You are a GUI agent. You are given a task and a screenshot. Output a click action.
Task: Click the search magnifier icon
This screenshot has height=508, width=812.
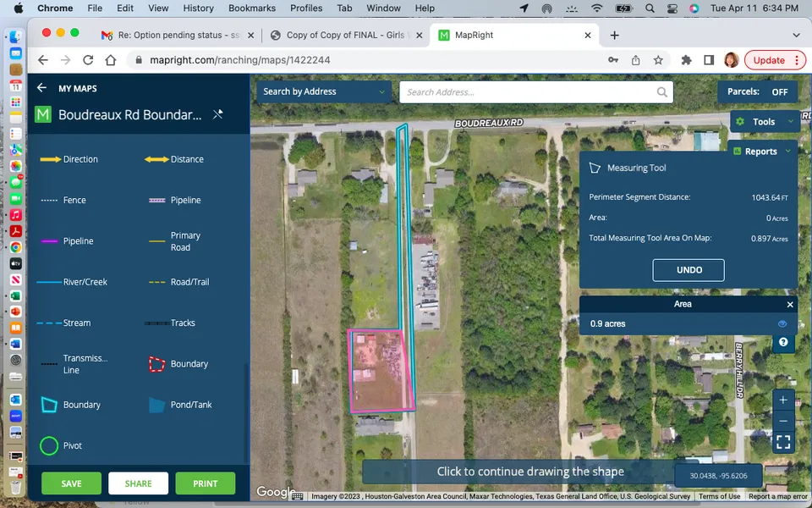point(661,92)
